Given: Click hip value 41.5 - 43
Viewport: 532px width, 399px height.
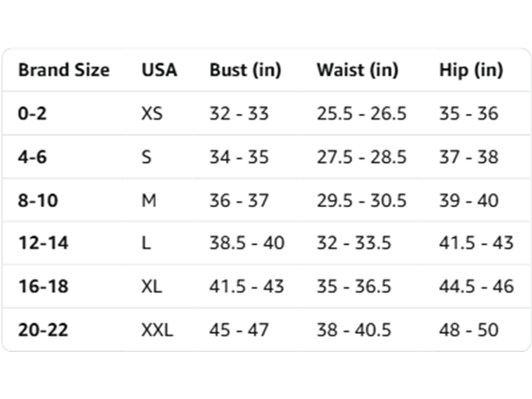Looking at the screenshot, I should 476,242.
